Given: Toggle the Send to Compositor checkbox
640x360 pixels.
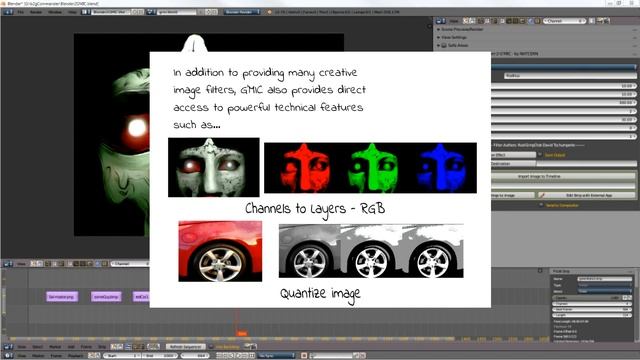Looking at the screenshot, I should tap(541, 205).
